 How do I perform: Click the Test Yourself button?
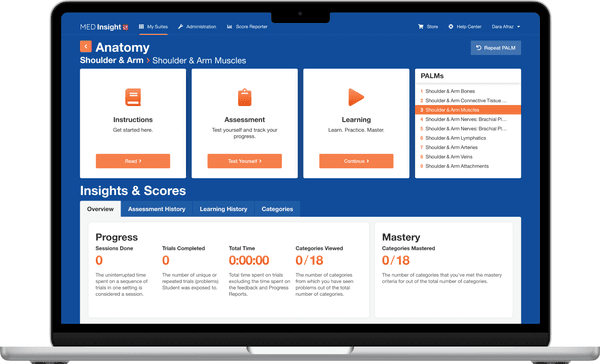point(245,161)
